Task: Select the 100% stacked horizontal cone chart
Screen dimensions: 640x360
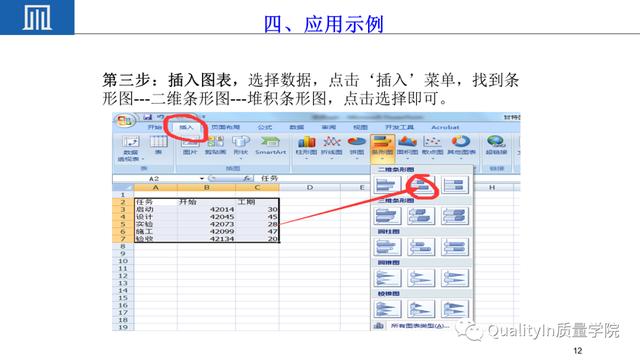Action: [455, 278]
